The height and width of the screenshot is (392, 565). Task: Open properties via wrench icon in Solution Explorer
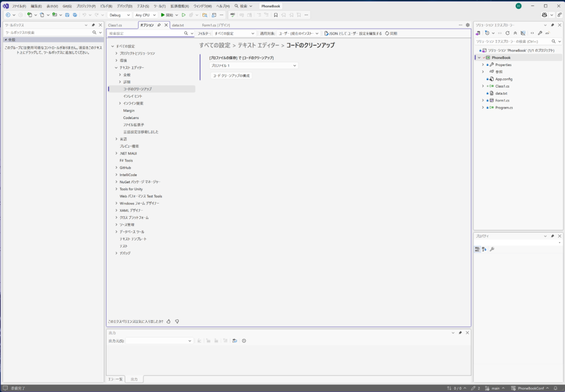[540, 33]
